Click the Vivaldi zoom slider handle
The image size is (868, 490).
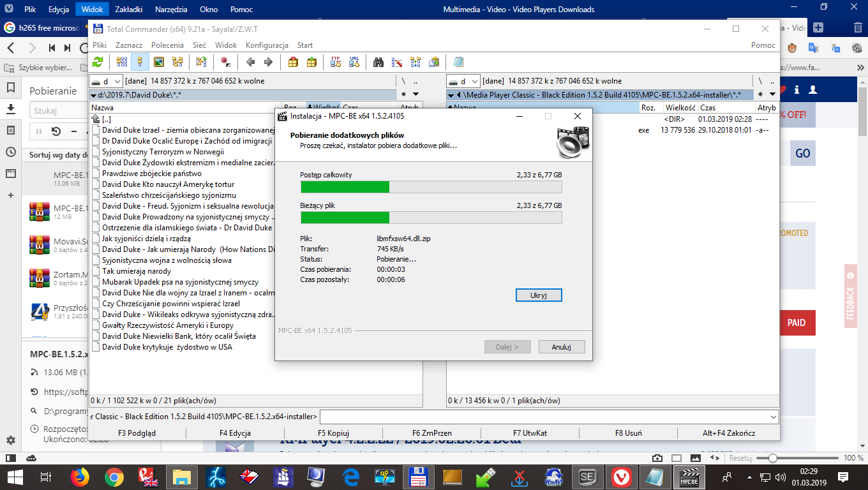point(772,458)
